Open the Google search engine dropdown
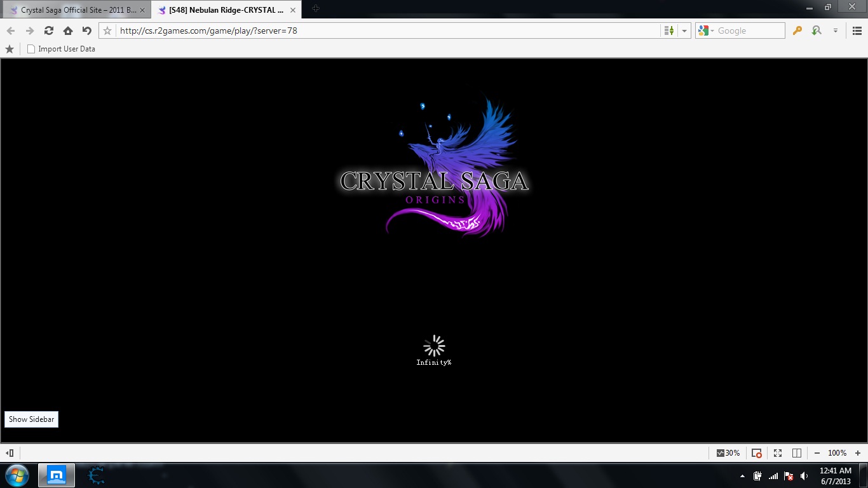868x488 pixels. pos(705,30)
